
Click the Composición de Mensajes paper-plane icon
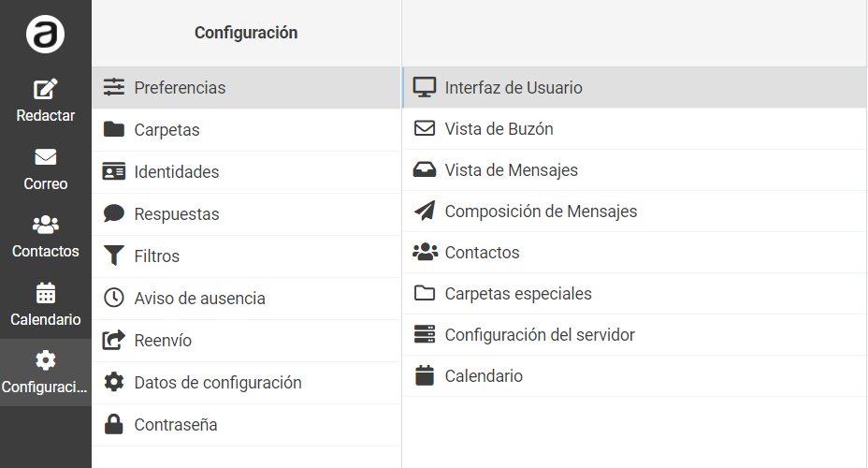tap(425, 211)
